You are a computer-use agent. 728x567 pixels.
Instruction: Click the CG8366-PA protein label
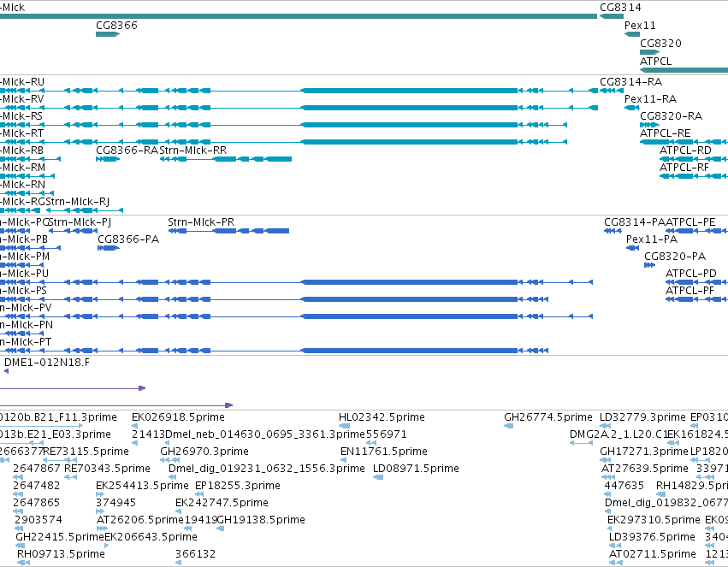click(x=128, y=239)
